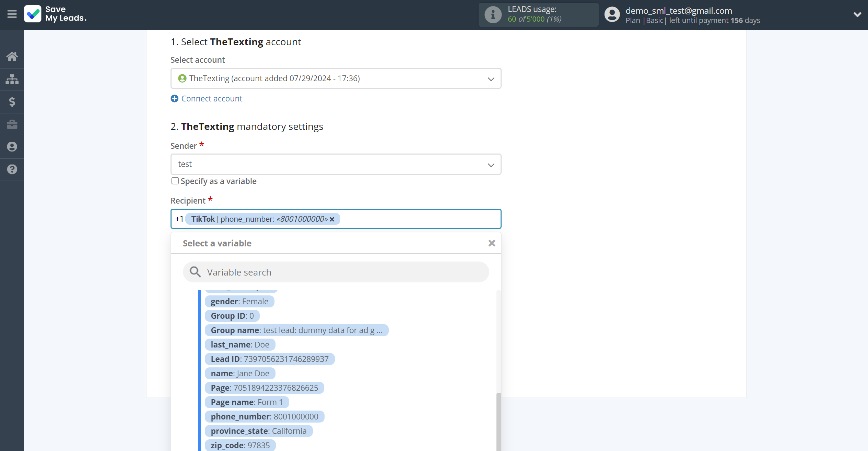This screenshot has width=868, height=451.
Task: Select the Page name: Form 1 variable
Action: (247, 402)
